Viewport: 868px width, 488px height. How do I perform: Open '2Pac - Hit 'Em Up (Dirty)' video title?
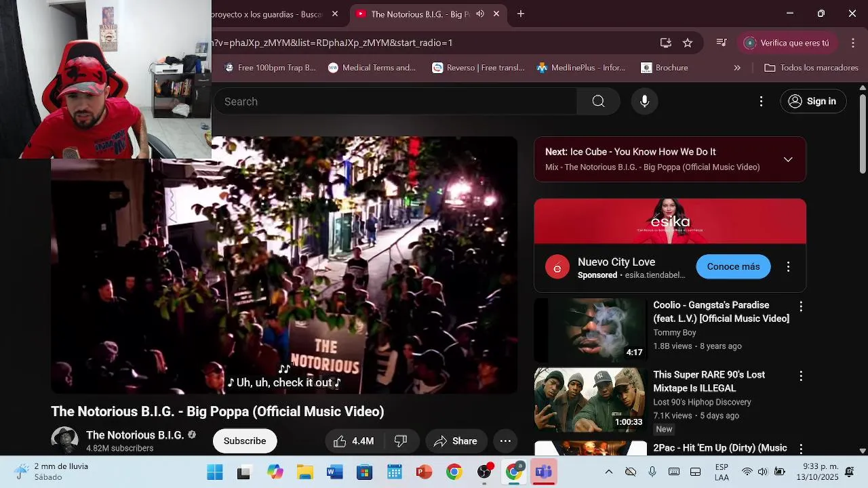tap(720, 448)
